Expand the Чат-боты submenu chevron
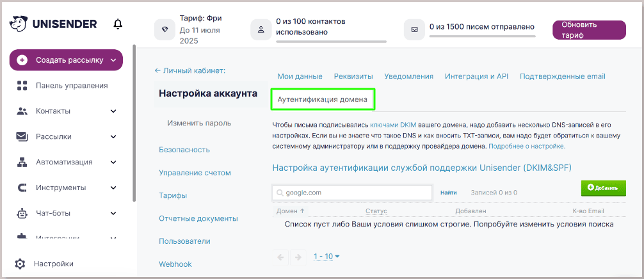The height and width of the screenshot is (279, 644). pos(113,213)
